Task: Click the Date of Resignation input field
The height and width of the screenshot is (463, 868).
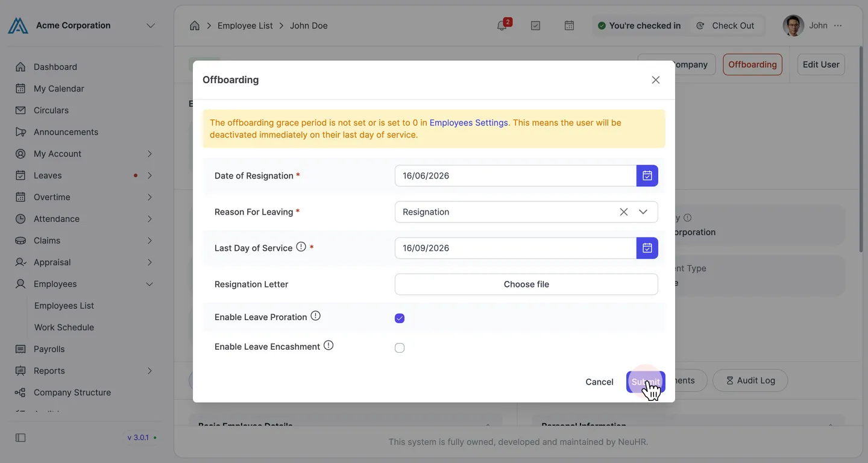Action: pyautogui.click(x=515, y=175)
